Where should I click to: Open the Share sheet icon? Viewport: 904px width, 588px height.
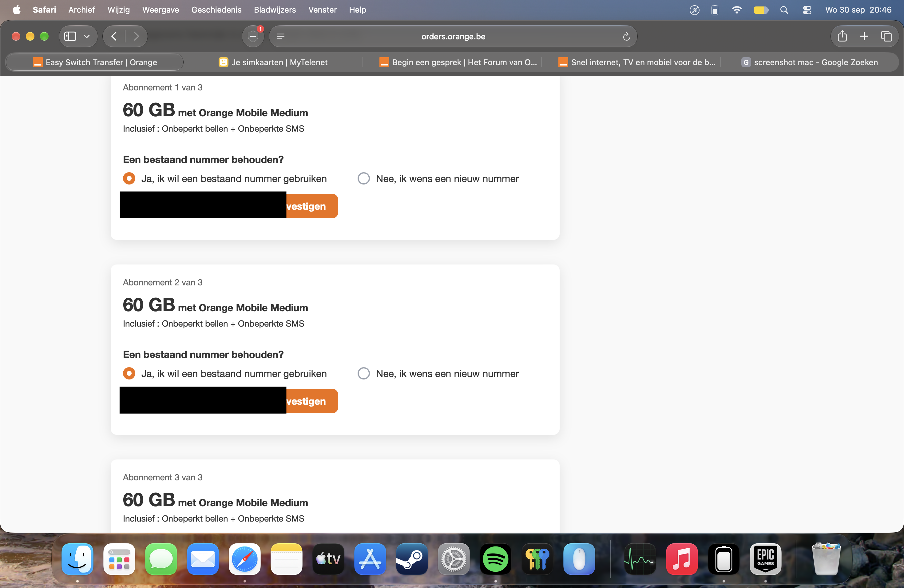842,37
